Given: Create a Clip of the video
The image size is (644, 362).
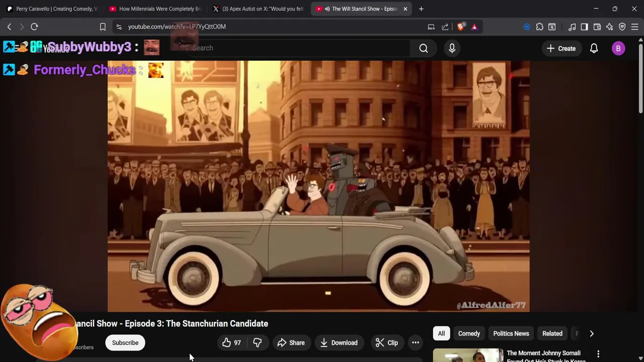Looking at the screenshot, I should point(387,343).
